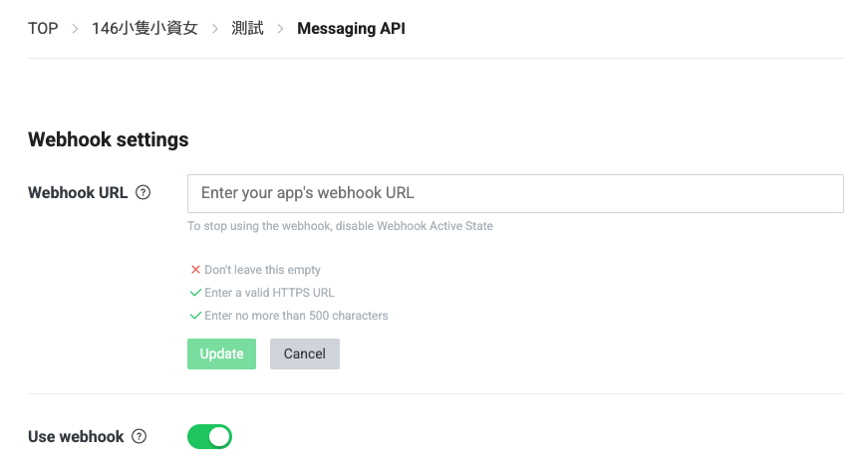Click the help icon beside Webhook URL

tap(143, 193)
